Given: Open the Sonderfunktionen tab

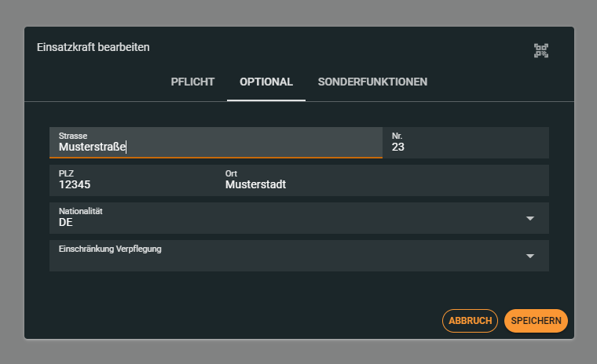Looking at the screenshot, I should coord(372,82).
